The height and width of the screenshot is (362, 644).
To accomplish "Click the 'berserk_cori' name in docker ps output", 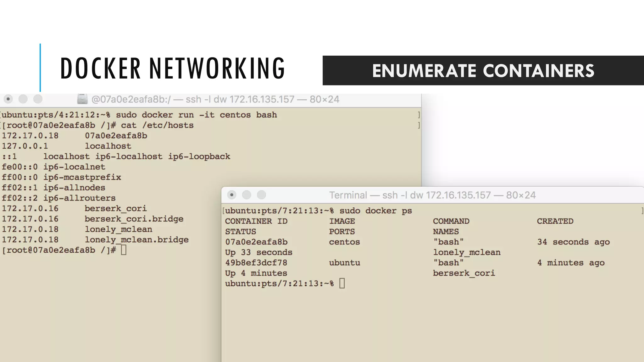I will (464, 273).
